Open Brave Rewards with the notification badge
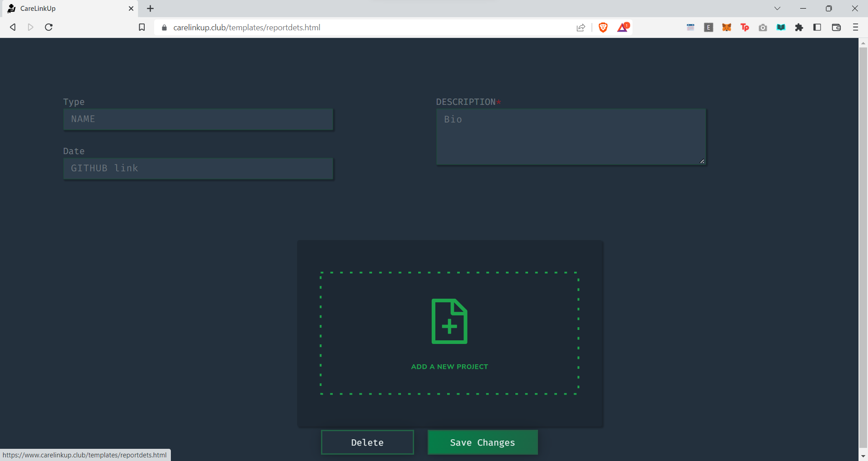Viewport: 868px width, 461px height. coord(623,27)
